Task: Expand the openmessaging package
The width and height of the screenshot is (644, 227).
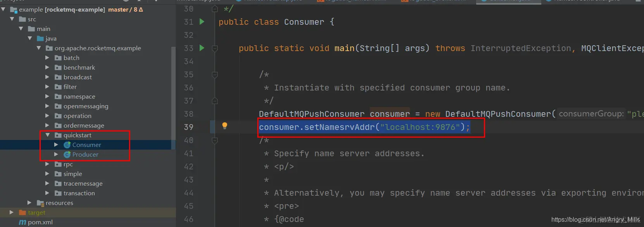Action: coord(47,106)
